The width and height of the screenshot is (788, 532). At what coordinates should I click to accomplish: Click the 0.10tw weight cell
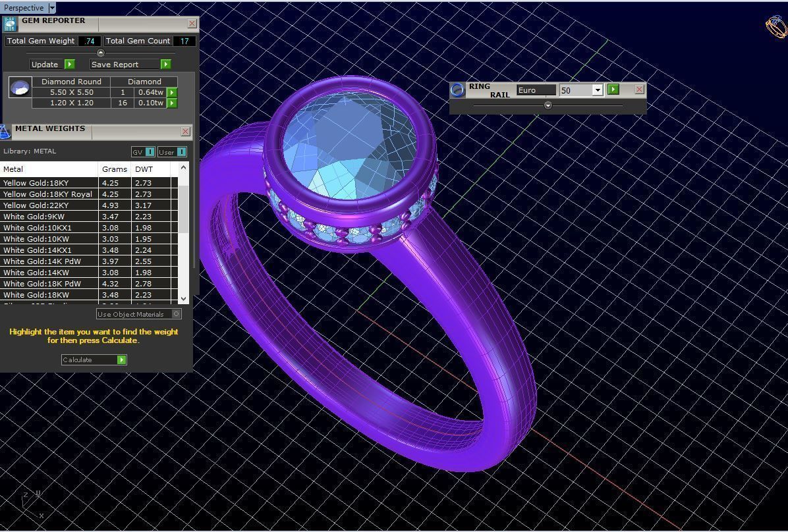[151, 103]
